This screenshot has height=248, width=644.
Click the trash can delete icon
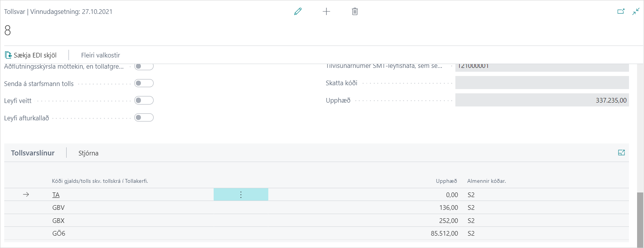tap(355, 12)
